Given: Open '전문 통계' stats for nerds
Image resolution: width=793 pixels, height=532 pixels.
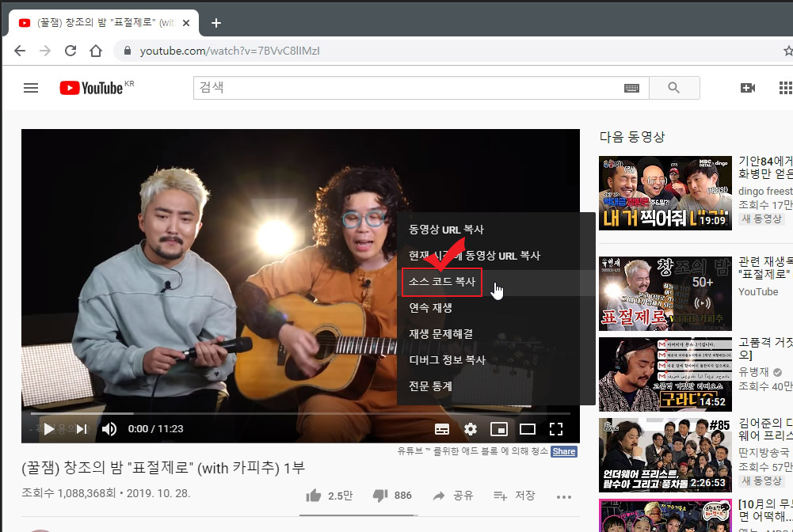Looking at the screenshot, I should click(x=496, y=386).
